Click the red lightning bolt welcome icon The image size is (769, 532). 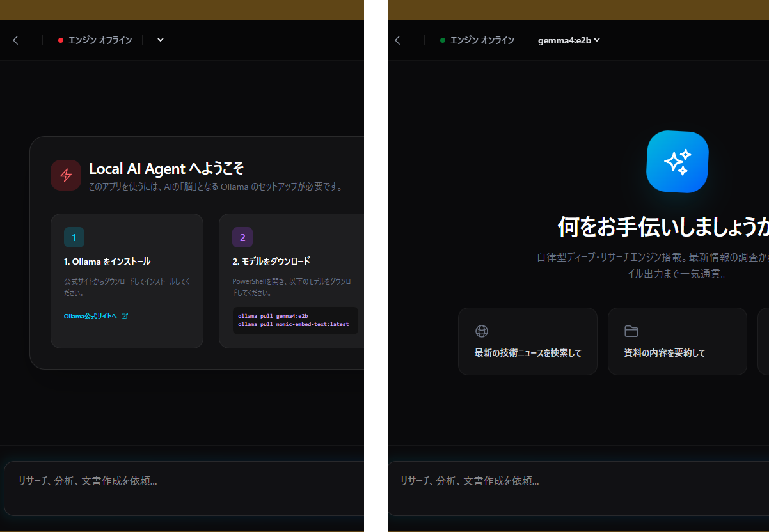66,175
